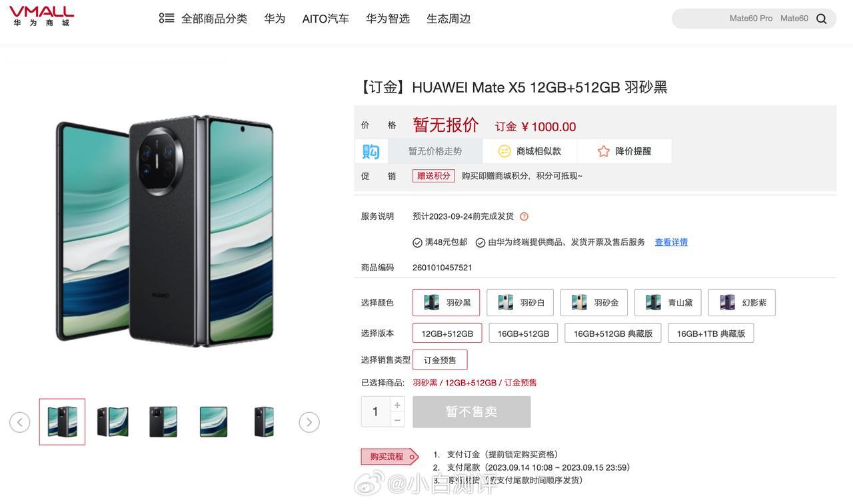Select 羽砂白 color option
This screenshot has width=853, height=504.
click(520, 302)
